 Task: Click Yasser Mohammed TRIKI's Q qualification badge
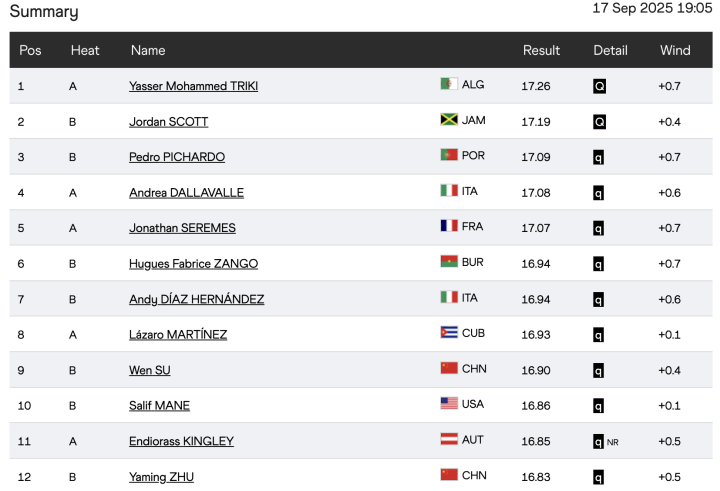coord(599,86)
